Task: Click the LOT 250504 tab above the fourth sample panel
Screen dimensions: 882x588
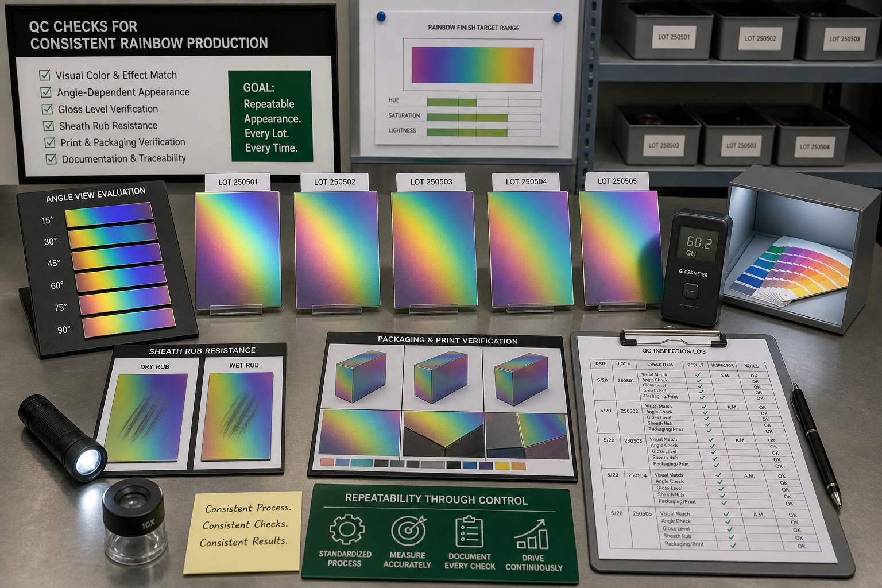Action: tap(526, 181)
